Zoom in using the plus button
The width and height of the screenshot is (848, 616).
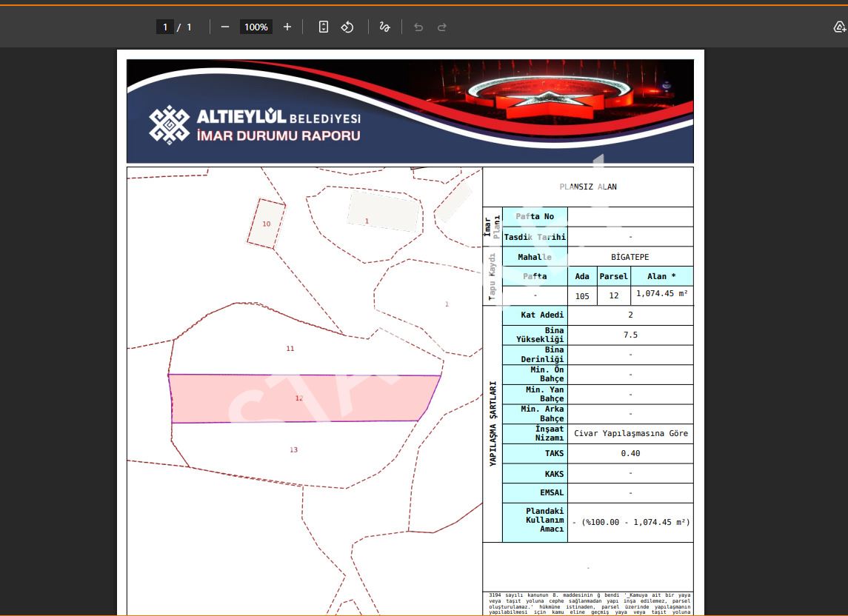tap(287, 27)
